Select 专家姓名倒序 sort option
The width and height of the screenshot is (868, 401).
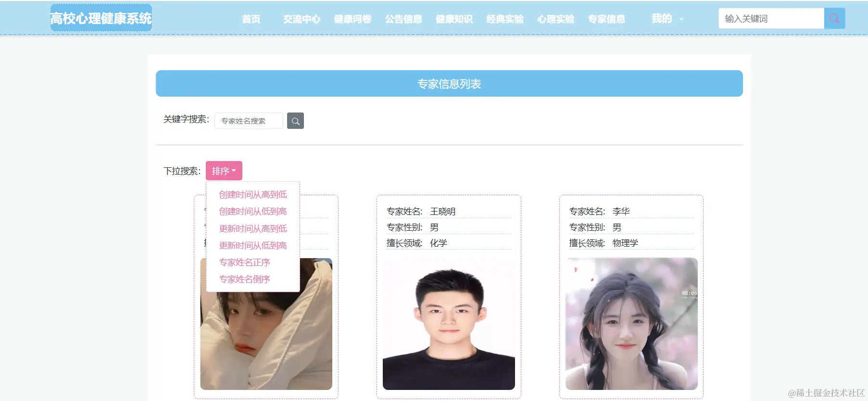click(245, 279)
